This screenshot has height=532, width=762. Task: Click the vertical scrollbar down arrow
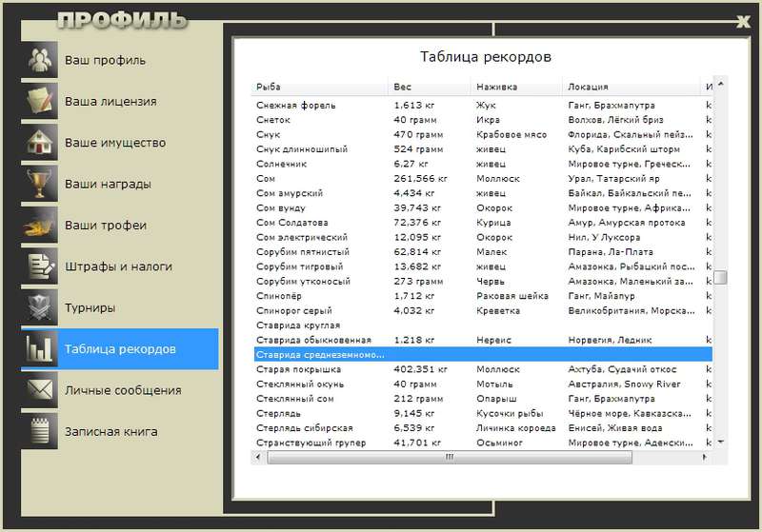point(721,443)
